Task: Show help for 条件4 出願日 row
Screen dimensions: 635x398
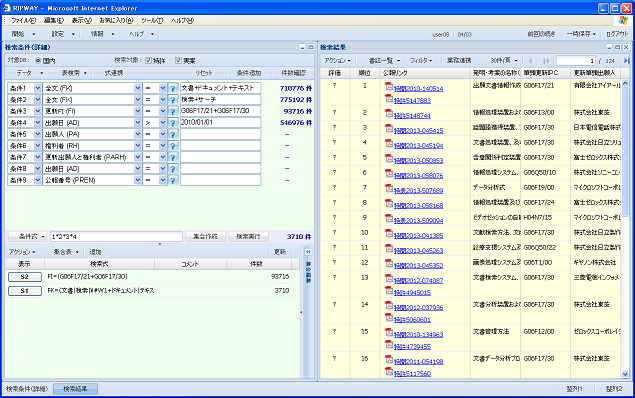Action: coord(173,123)
